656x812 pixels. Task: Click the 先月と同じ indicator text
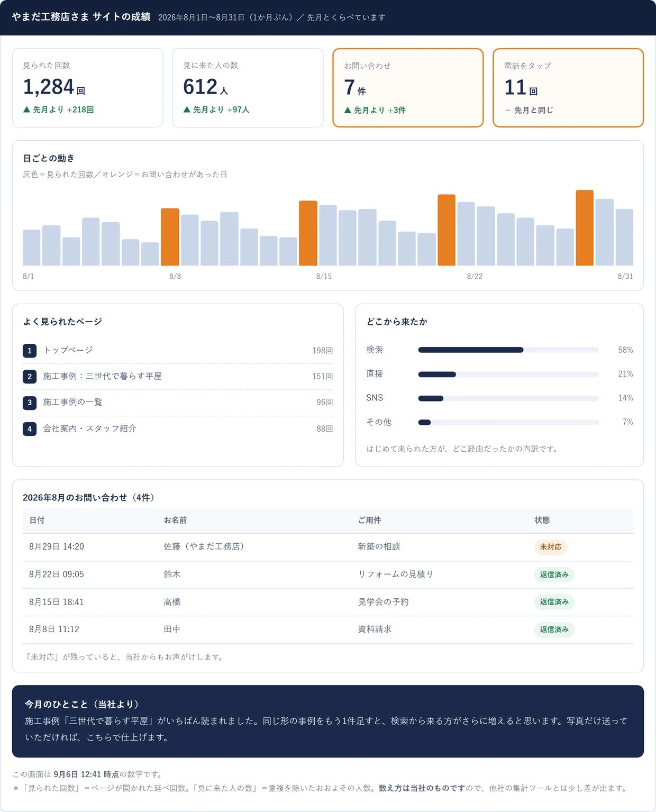point(533,110)
